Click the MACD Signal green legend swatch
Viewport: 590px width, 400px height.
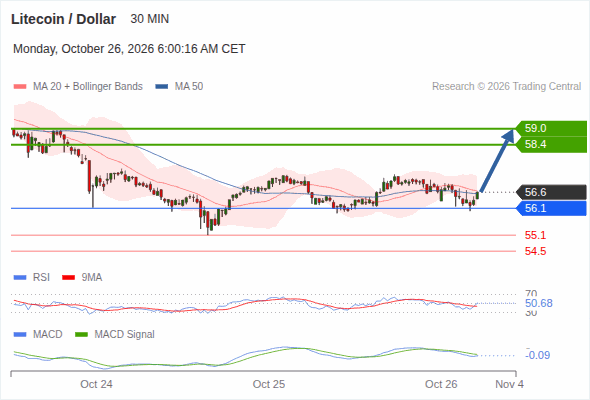pyautogui.click(x=81, y=335)
